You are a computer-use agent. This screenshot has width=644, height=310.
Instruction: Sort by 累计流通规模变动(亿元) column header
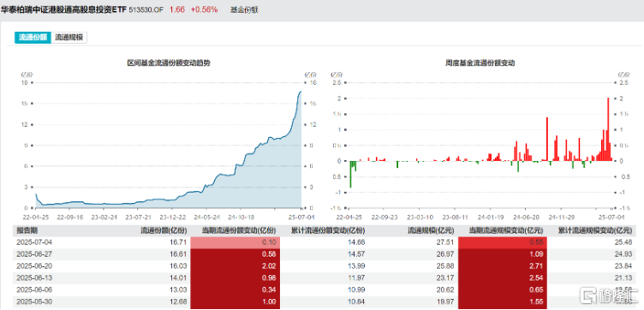pyautogui.click(x=595, y=230)
